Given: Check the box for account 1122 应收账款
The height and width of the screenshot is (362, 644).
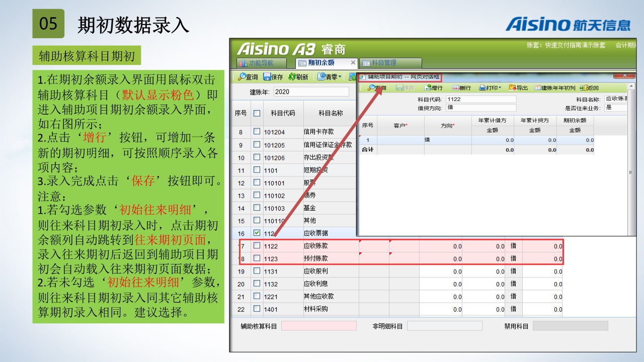Looking at the screenshot, I should click(x=257, y=246).
